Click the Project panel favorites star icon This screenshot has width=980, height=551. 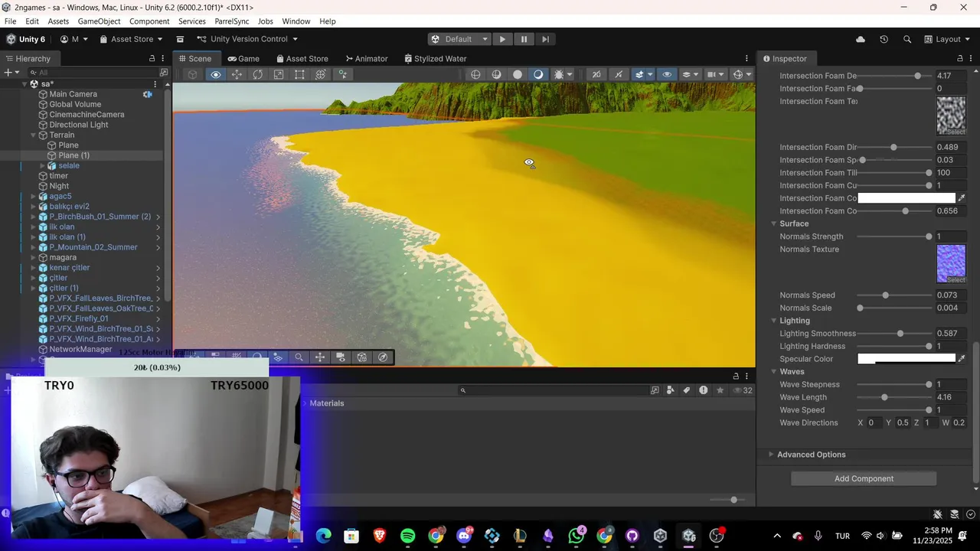point(720,390)
